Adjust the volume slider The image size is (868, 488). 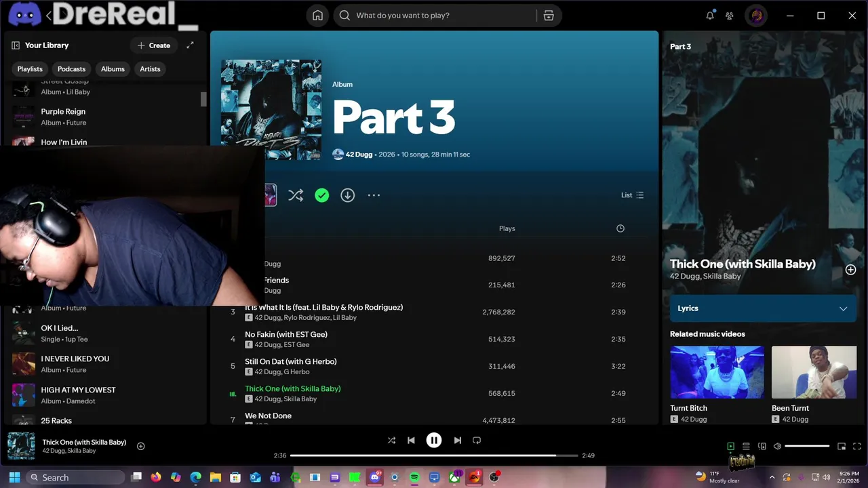coord(807,446)
